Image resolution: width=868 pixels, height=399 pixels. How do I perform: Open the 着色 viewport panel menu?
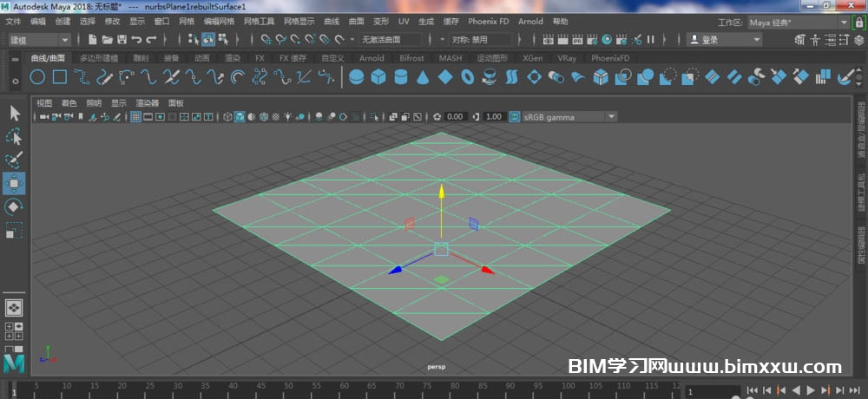69,102
